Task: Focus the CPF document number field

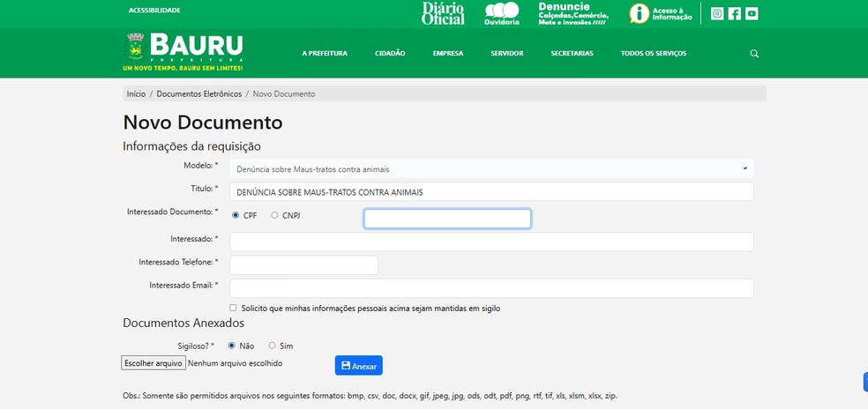Action: point(447,219)
